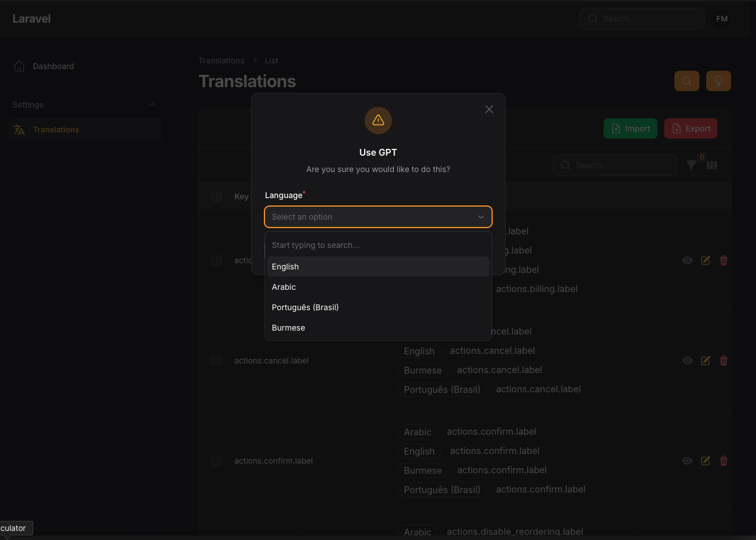Click the actions.billing.label translation value
Viewport: 756px width, 540px height.
pos(537,289)
